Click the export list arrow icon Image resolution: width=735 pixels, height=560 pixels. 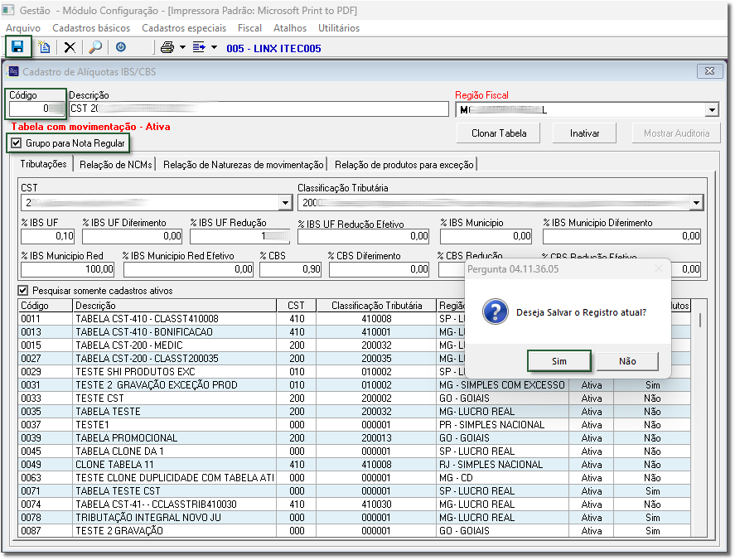199,47
